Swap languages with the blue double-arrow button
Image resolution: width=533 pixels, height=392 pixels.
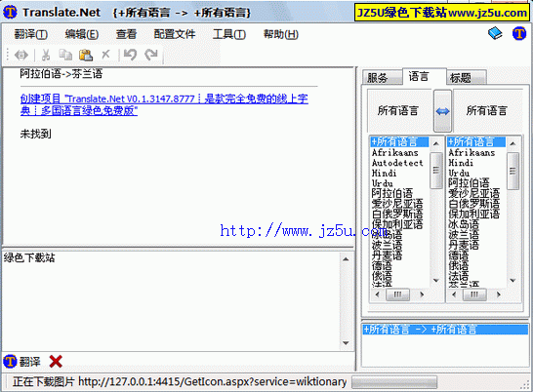point(442,111)
